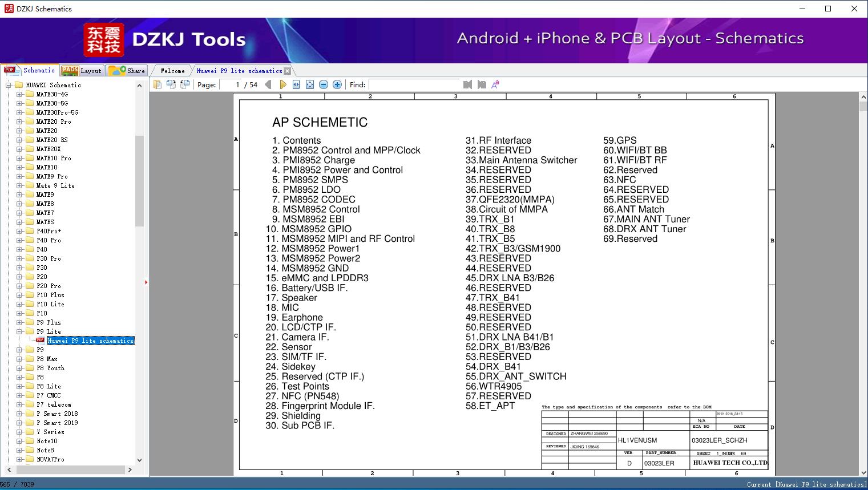The image size is (868, 490).
Task: Close the Huawei P9 lite schematics tab
Action: 288,71
